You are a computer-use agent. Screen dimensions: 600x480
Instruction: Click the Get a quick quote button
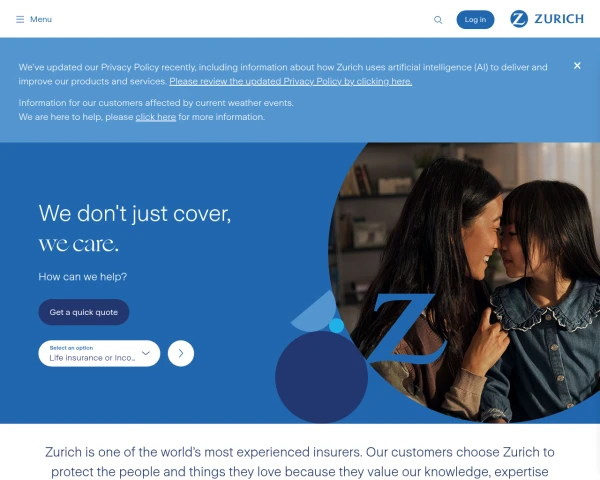[84, 312]
